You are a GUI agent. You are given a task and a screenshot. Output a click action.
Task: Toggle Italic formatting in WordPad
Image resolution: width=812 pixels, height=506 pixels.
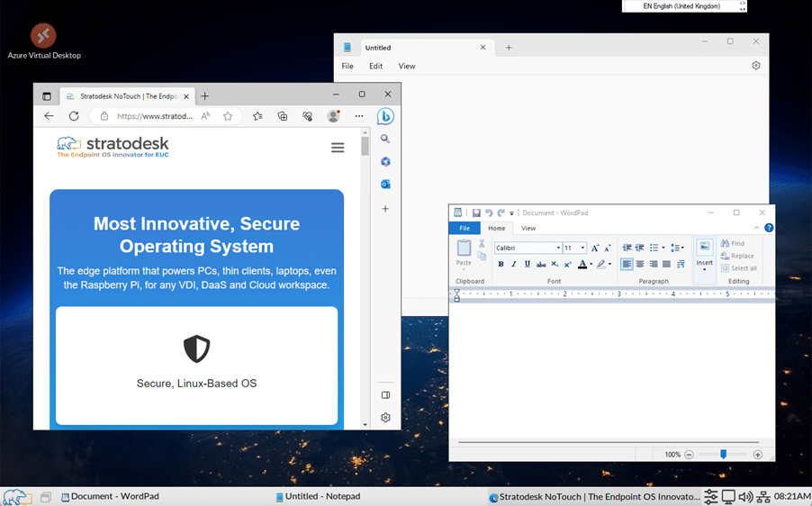click(514, 264)
